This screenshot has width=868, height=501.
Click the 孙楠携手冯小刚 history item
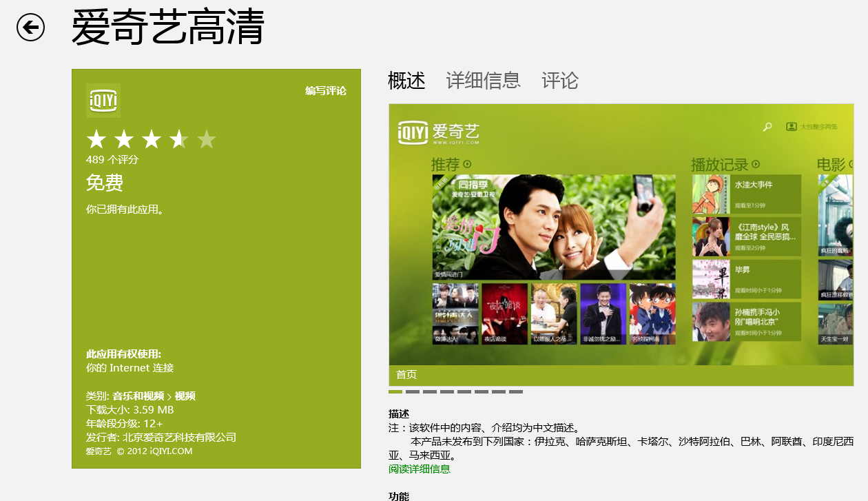coord(747,322)
